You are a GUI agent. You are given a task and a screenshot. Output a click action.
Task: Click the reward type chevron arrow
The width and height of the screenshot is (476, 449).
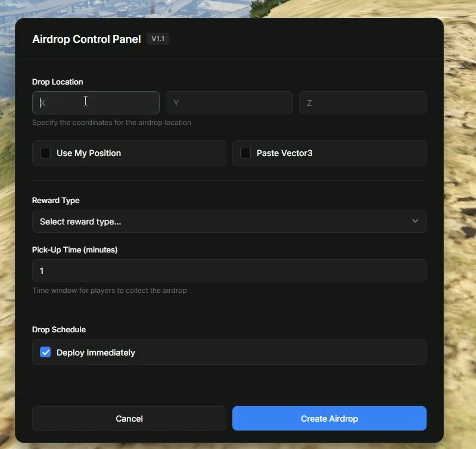(415, 221)
